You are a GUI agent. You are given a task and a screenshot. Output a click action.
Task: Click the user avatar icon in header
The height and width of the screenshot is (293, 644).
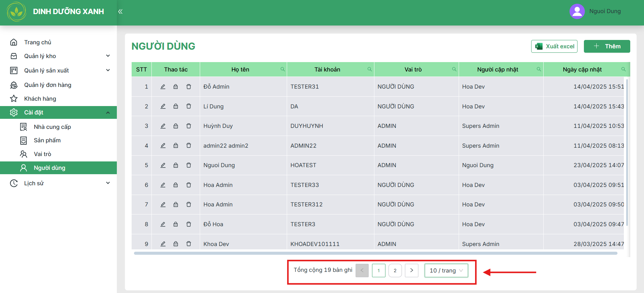tap(577, 11)
